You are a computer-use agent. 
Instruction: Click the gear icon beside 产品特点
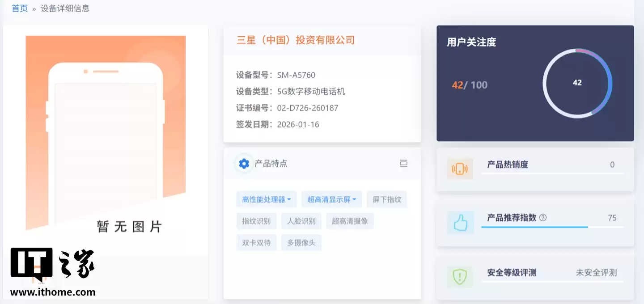(243, 163)
